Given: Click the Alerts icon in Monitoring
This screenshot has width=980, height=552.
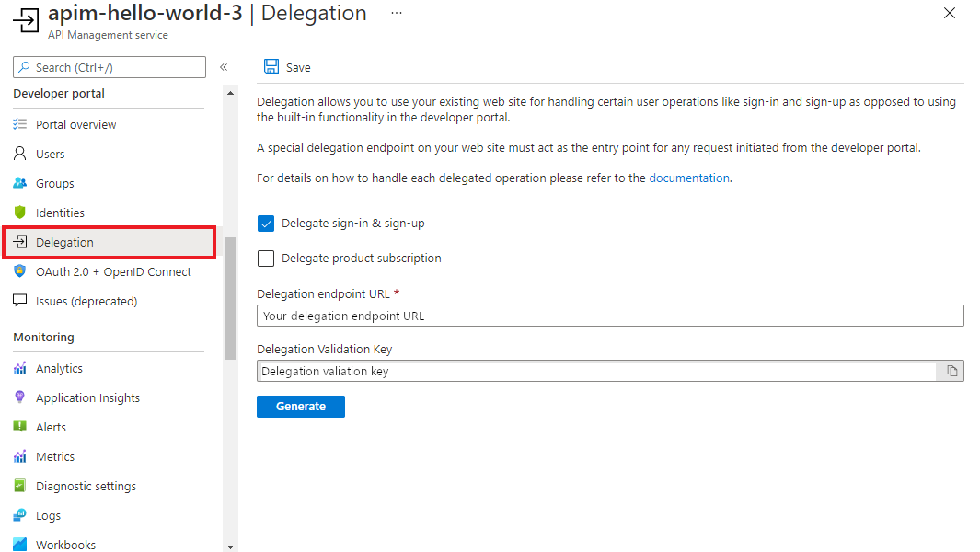Looking at the screenshot, I should (20, 427).
